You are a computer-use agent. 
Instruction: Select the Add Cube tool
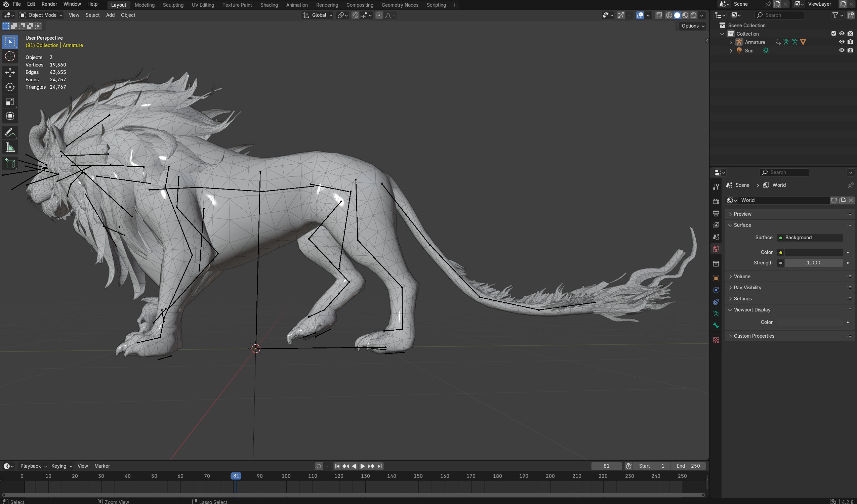(x=10, y=164)
